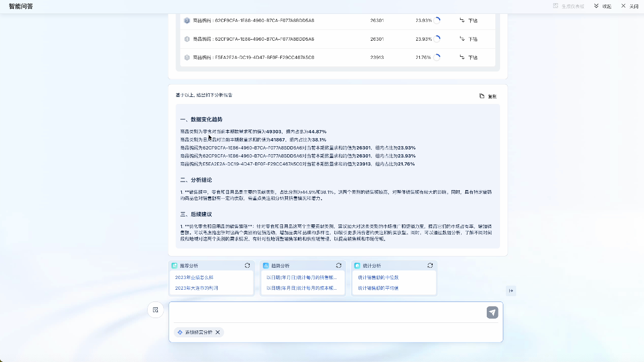Image resolution: width=644 pixels, height=362 pixels.
Task: Refresh the 统计分析 suggestions
Action: (430, 266)
